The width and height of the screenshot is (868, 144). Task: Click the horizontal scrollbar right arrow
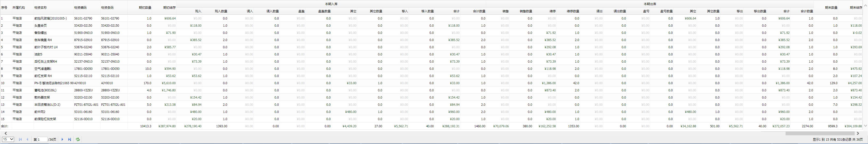(858, 133)
